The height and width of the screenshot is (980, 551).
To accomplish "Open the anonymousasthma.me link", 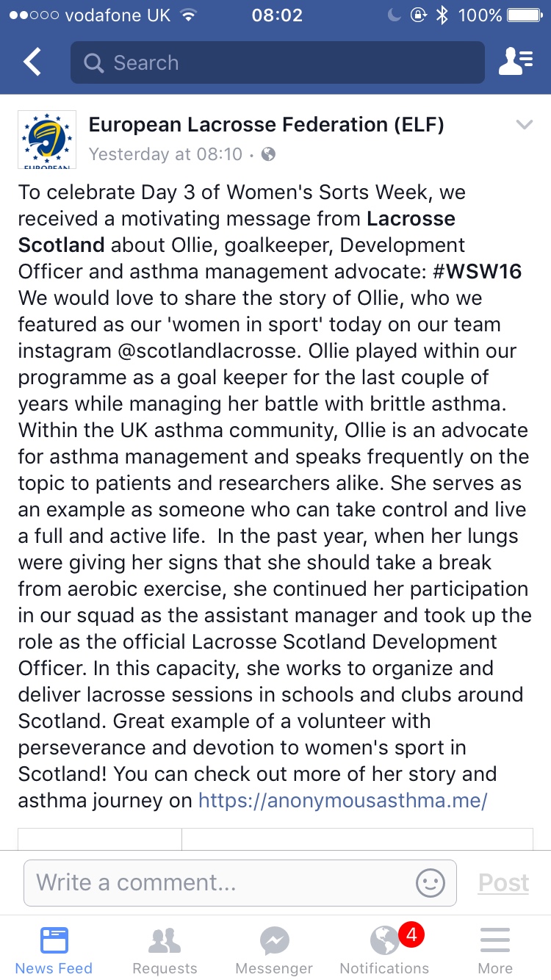I will click(x=343, y=800).
